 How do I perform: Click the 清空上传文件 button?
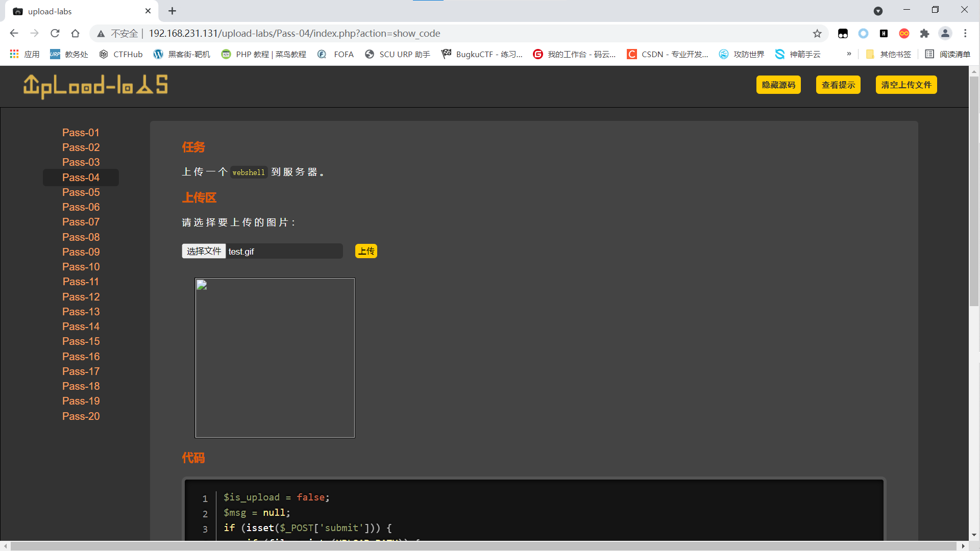[x=906, y=85]
